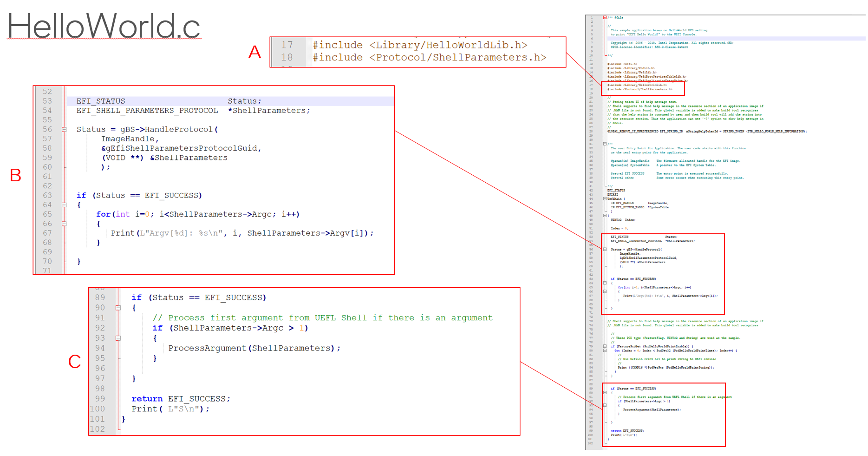Collapse the fold marker at line 93 in enlarged panel C
The width and height of the screenshot is (868, 456).
point(118,338)
